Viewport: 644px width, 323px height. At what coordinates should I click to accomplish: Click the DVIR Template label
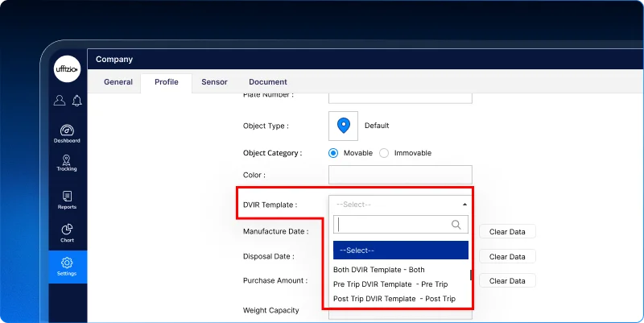[270, 205]
